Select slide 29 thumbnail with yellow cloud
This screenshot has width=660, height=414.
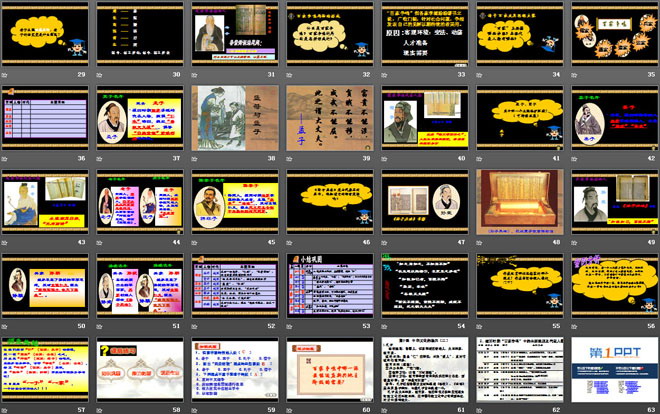(x=45, y=34)
